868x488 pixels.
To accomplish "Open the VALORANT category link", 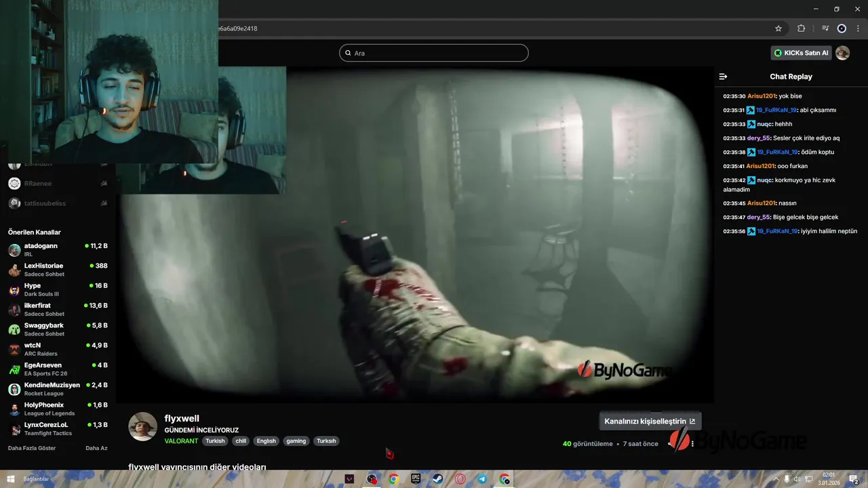I will click(181, 441).
